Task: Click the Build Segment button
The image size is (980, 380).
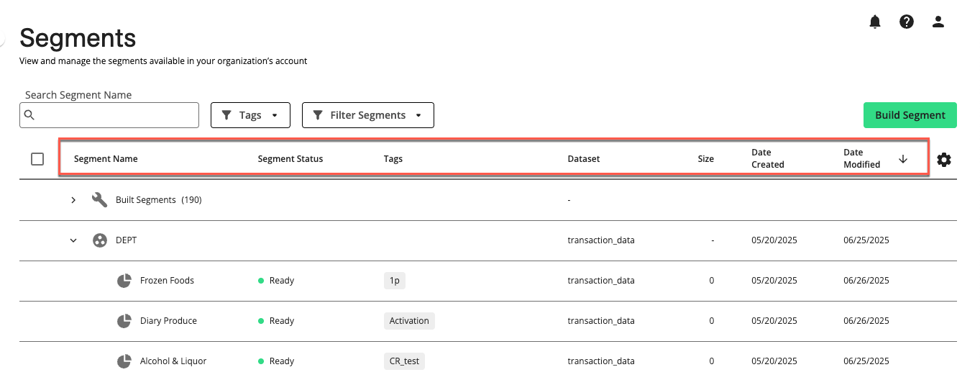Action: click(x=910, y=115)
